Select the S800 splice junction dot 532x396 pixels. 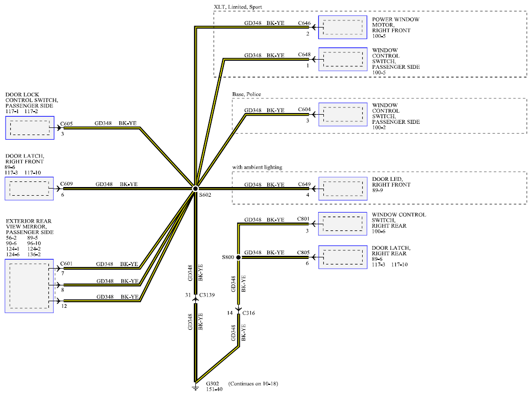coord(239,257)
